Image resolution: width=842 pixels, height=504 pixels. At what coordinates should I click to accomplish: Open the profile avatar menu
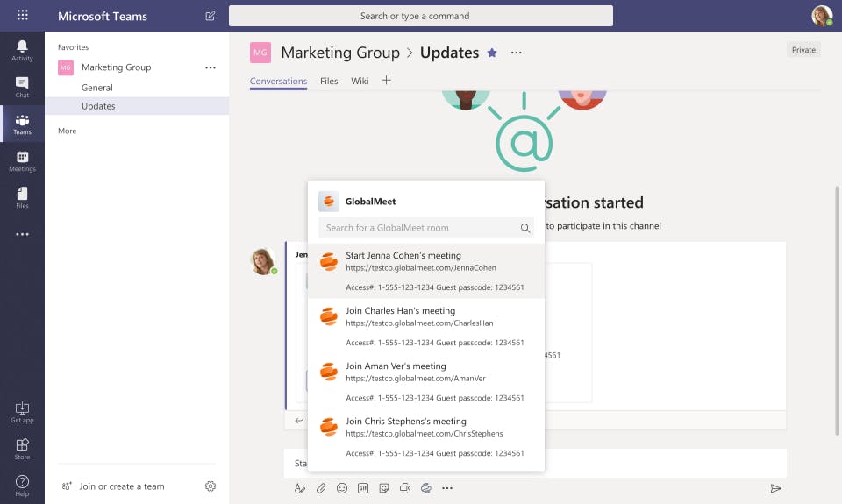(822, 16)
